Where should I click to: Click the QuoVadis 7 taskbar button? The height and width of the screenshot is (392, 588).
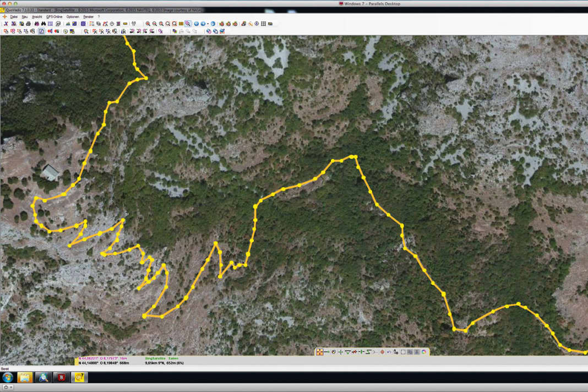(x=80, y=377)
